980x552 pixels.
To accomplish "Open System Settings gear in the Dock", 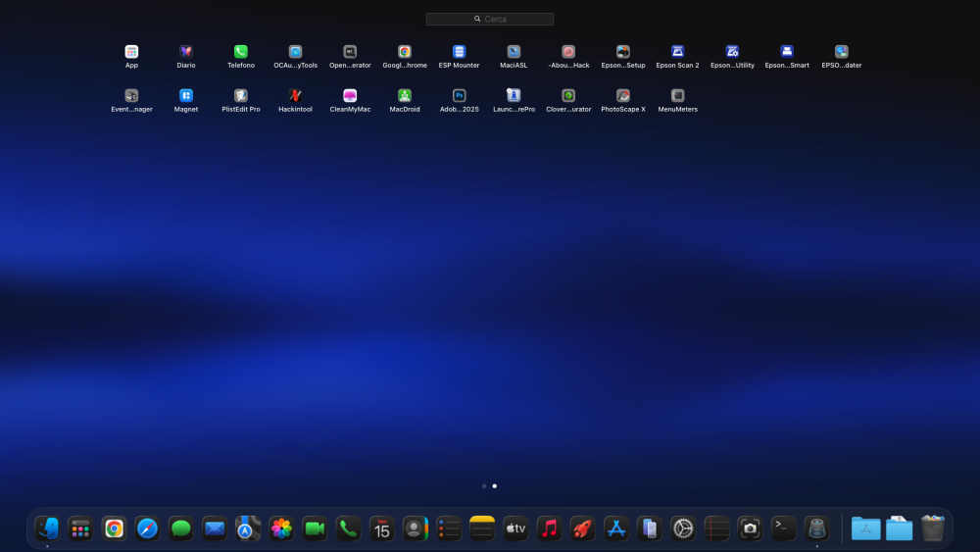I will (682, 528).
